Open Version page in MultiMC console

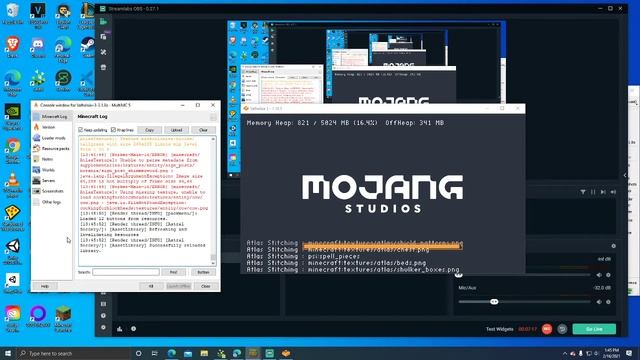50,127
